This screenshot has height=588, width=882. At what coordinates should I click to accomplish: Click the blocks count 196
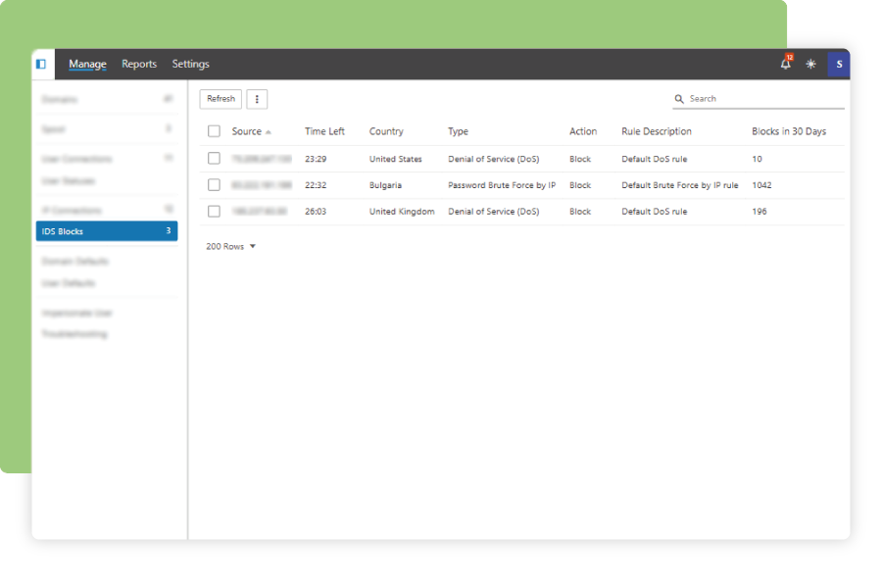pos(759,212)
